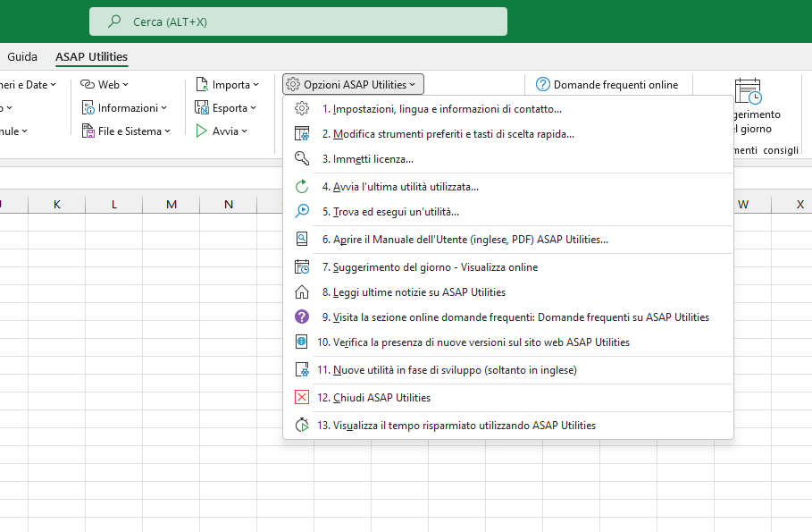Select column K header
The image size is (812, 532).
[57, 204]
